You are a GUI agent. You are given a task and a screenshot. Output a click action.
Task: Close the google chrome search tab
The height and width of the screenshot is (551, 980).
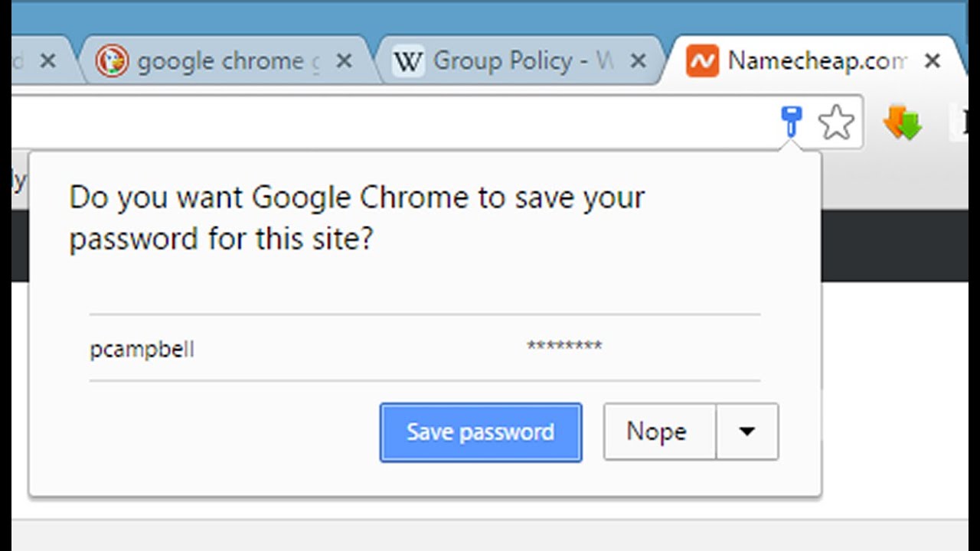click(x=345, y=61)
